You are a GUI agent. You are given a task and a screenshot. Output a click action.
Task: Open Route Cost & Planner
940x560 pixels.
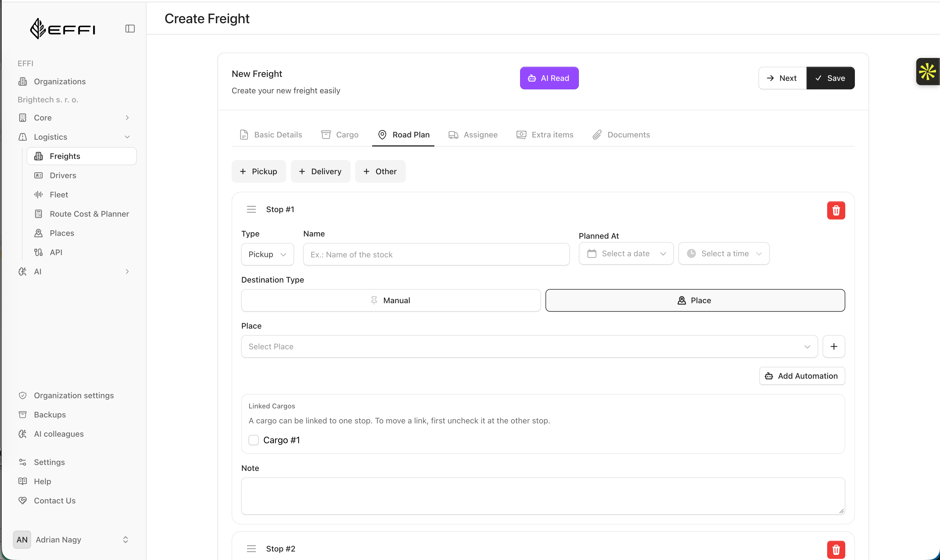(81, 214)
